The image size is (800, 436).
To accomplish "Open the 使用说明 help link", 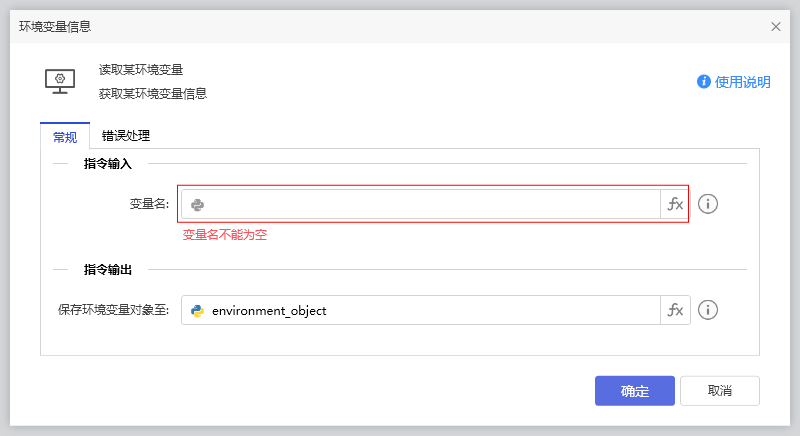I will [734, 82].
